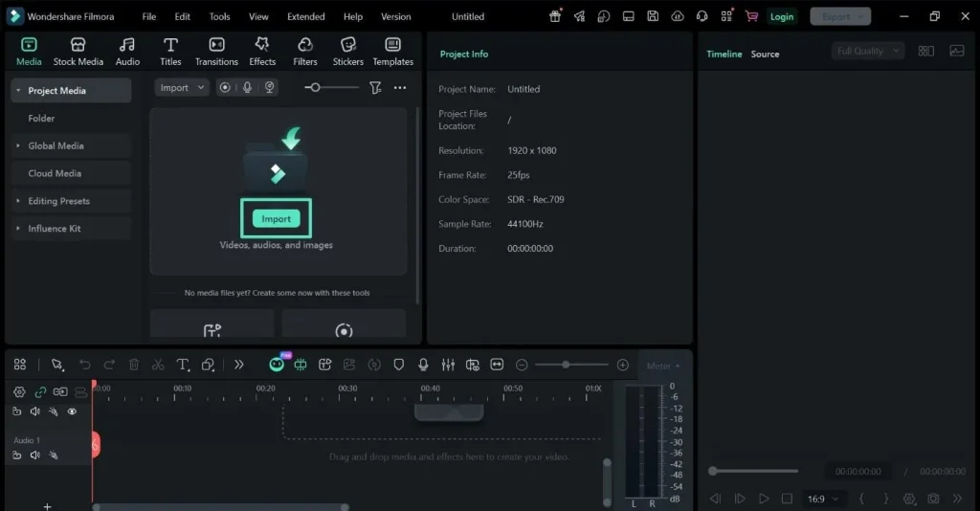
Task: Click the Login button
Action: (781, 17)
